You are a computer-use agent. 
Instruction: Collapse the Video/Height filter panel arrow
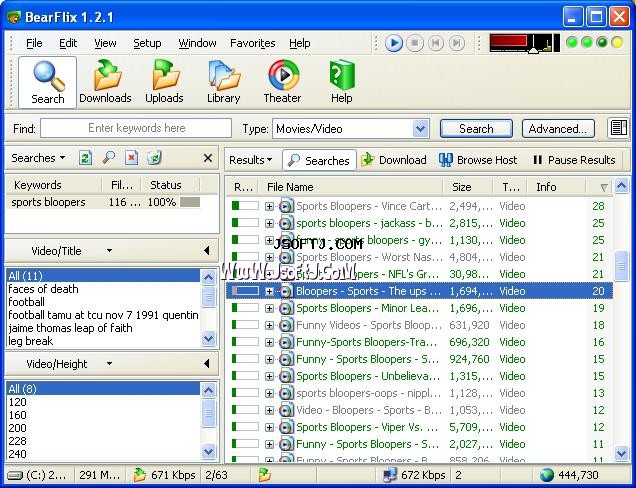tap(206, 363)
